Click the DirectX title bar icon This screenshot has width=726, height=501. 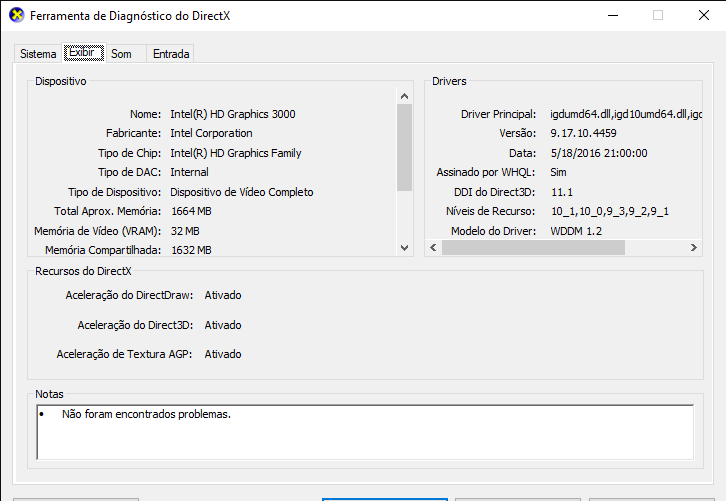16,15
